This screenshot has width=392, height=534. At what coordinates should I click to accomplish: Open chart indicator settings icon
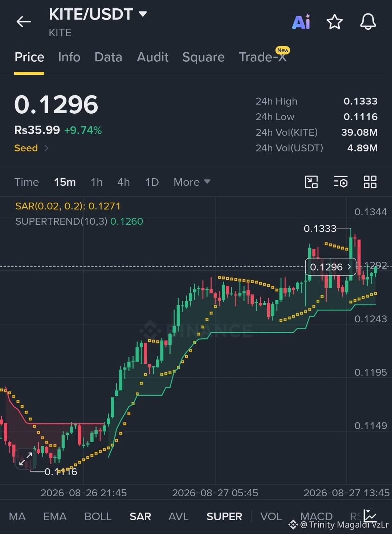click(341, 182)
